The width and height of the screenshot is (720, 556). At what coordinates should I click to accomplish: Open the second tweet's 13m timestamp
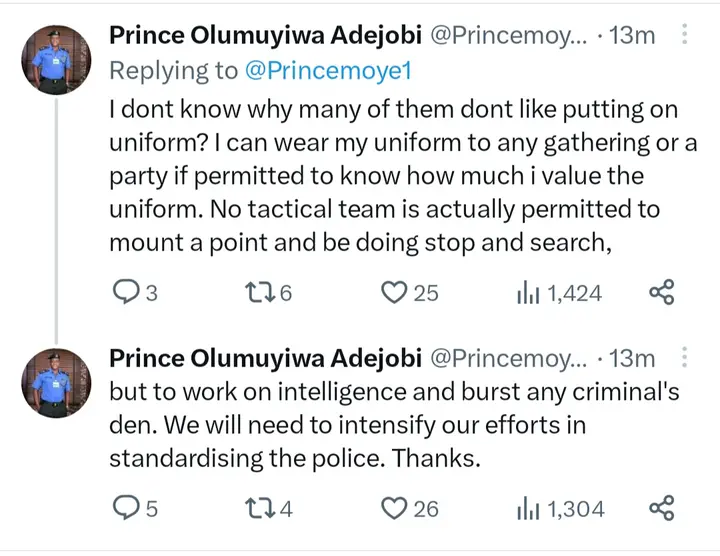[x=632, y=358]
